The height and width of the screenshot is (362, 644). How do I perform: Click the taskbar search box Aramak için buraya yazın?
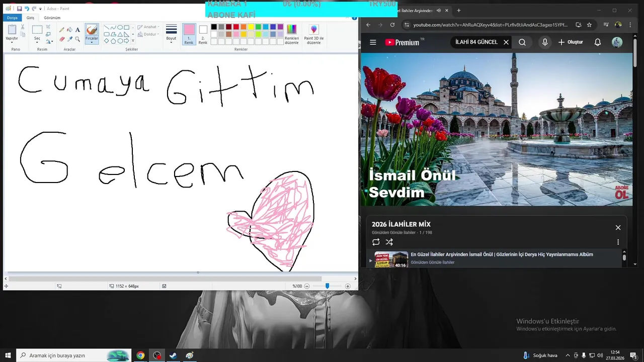click(74, 355)
